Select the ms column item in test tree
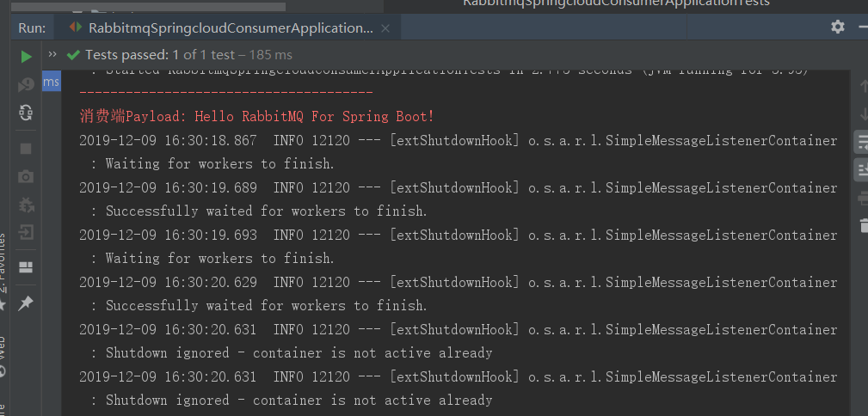Image resolution: width=868 pixels, height=416 pixels. [52, 82]
